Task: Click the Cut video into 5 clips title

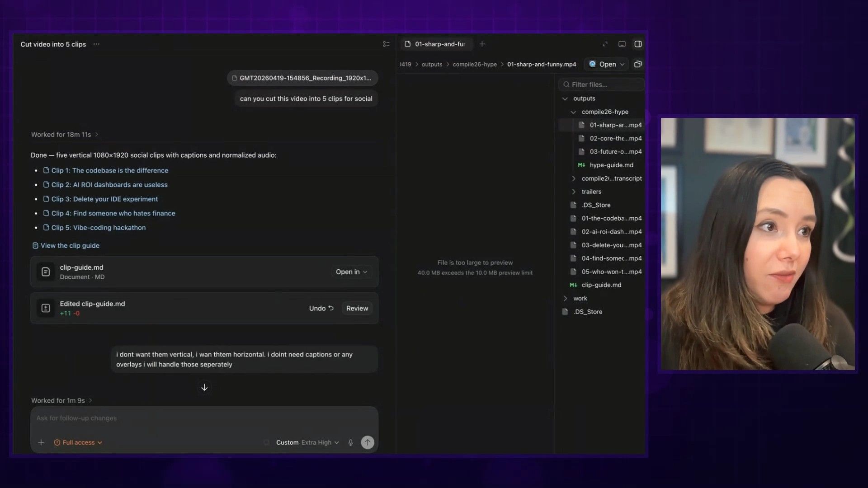Action: click(53, 44)
